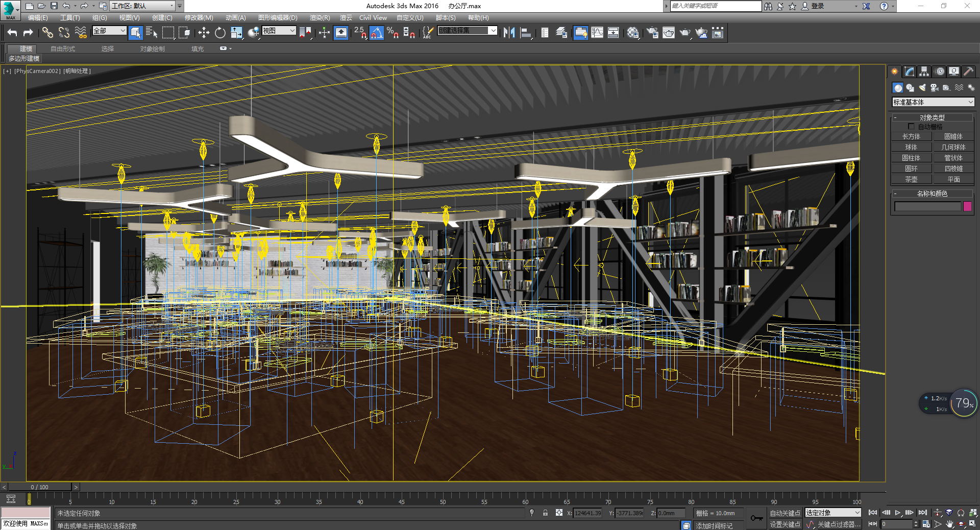The image size is (980, 530).
Task: Open the Material Editor
Action: [x=633, y=33]
